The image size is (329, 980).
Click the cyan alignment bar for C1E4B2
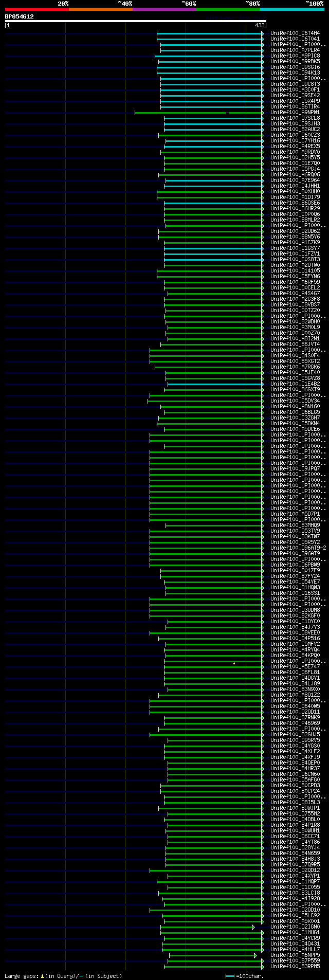coord(215,384)
